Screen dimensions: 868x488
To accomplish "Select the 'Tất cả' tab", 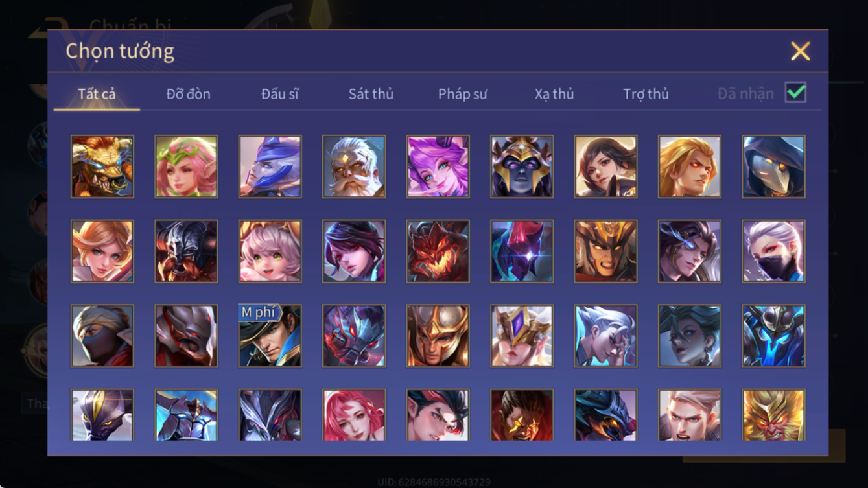I will (97, 94).
